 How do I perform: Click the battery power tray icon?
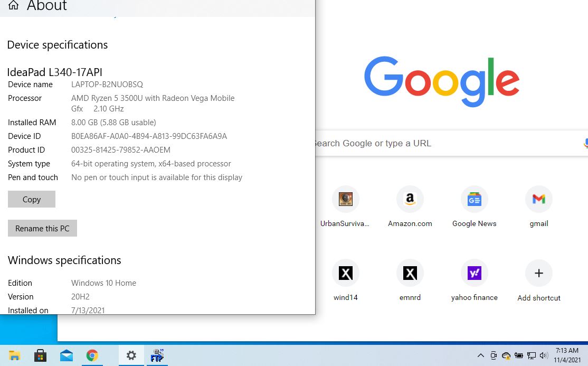coord(519,355)
